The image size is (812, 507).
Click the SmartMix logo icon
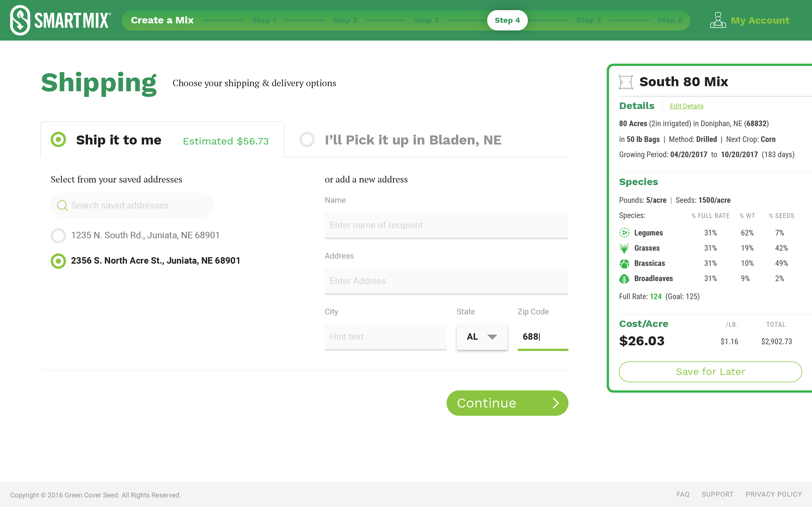point(20,20)
